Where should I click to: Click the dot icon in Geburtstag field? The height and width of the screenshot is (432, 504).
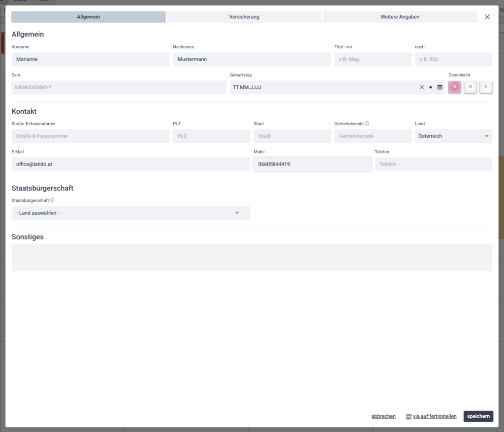pos(431,87)
